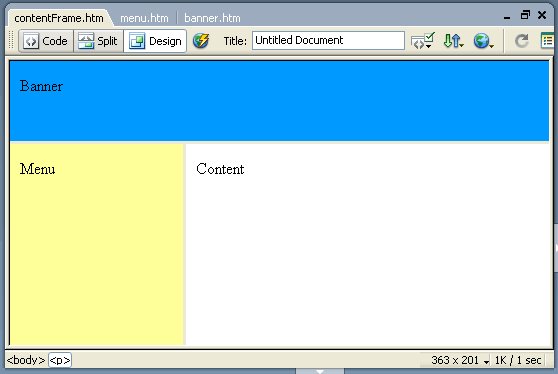Screen dimensions: 558x374
Task: Click the Refresh Design View icon
Action: coord(522,41)
